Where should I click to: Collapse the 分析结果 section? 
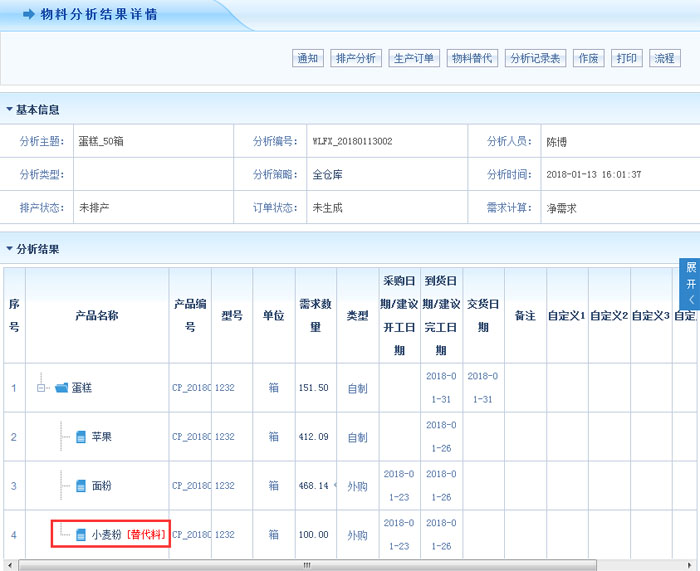(9, 248)
